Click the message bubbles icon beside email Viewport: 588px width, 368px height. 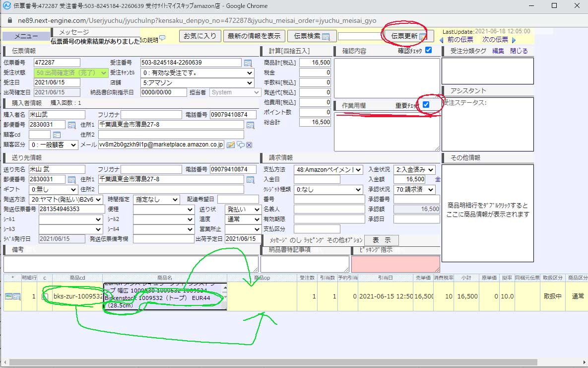pyautogui.click(x=241, y=145)
